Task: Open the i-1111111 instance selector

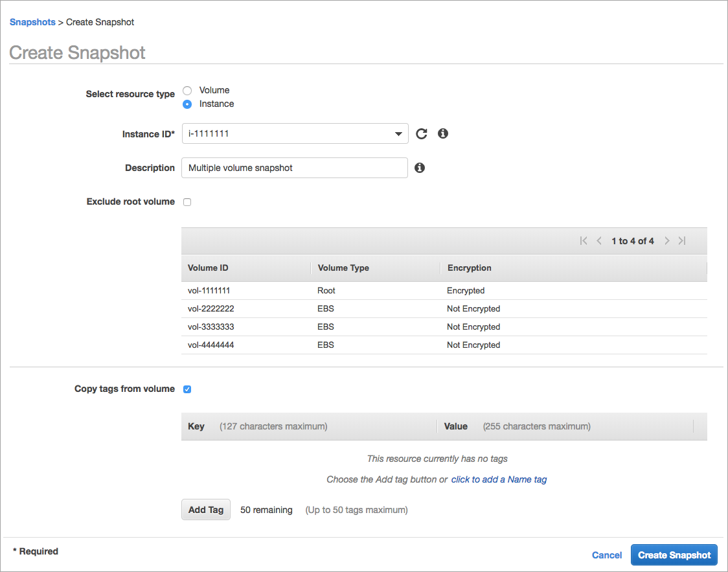Action: point(295,133)
